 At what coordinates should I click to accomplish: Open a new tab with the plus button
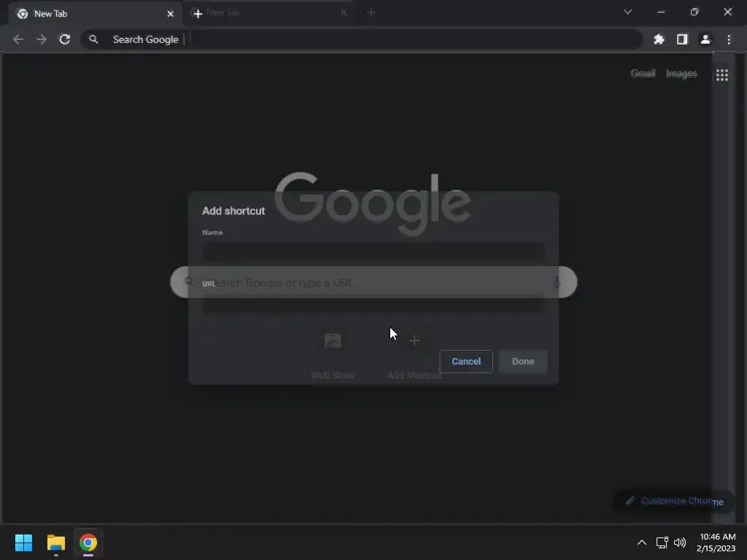(371, 12)
